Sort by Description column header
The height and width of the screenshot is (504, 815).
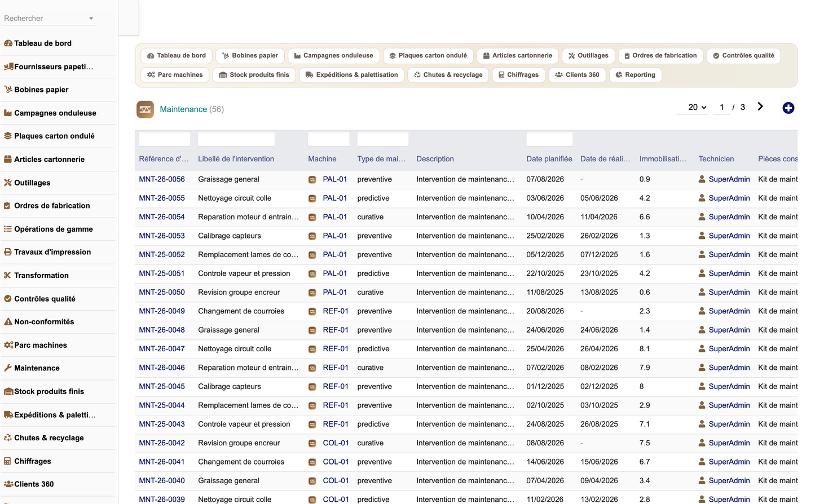coord(435,159)
